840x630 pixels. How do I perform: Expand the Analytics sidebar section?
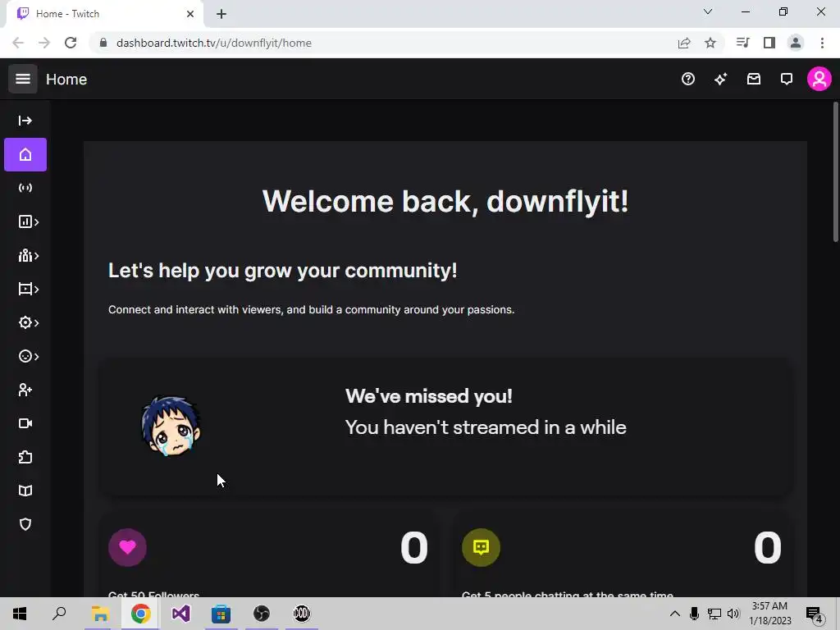tap(28, 221)
